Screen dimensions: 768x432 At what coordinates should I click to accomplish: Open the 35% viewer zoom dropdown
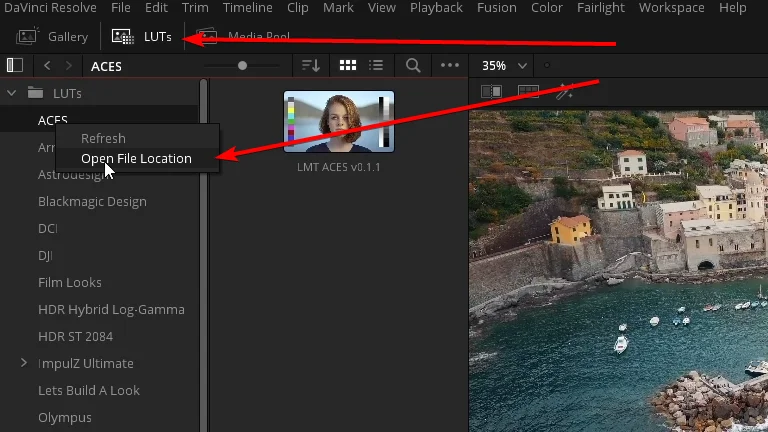(x=504, y=66)
